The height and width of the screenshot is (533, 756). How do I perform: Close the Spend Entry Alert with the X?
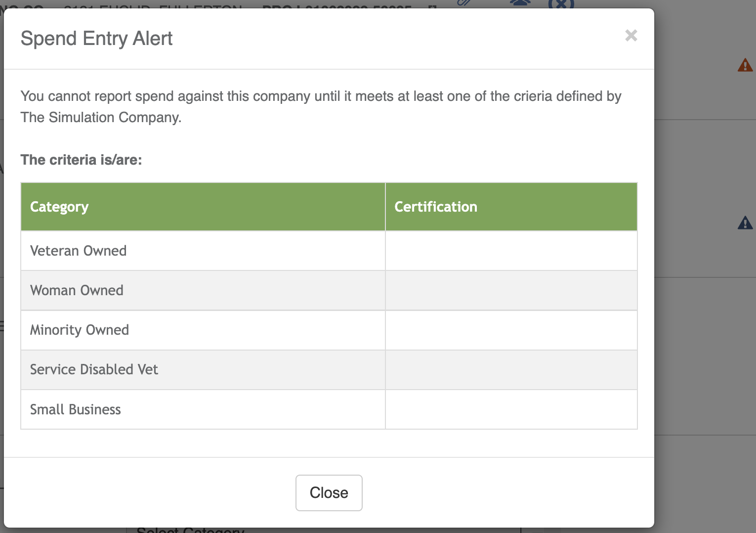tap(631, 36)
